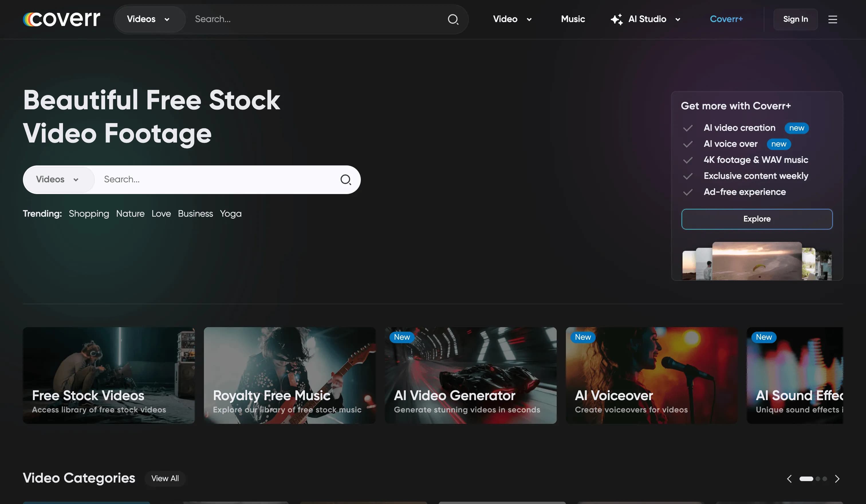Open the AI Voiceover card
Image resolution: width=866 pixels, height=504 pixels.
click(x=652, y=375)
